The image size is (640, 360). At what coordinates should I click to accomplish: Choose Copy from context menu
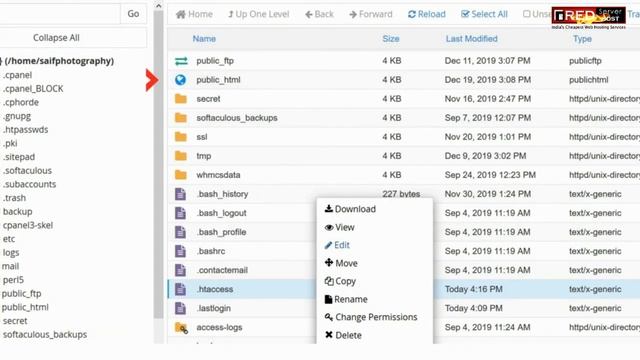(340, 281)
